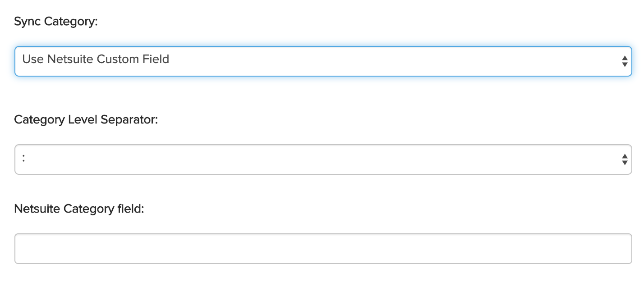Click the colon value in separator dropdown
The height and width of the screenshot is (282, 644).
coord(23,159)
